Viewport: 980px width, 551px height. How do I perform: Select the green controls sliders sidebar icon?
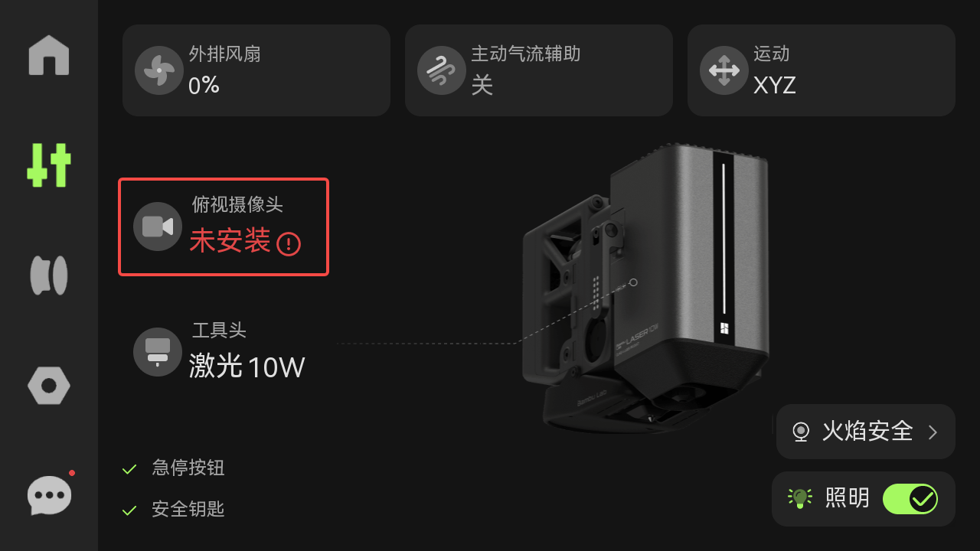point(49,165)
